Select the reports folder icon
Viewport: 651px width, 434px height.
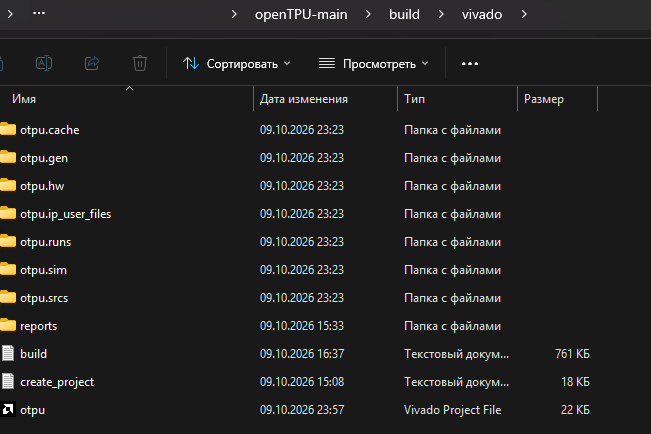coord(7,325)
